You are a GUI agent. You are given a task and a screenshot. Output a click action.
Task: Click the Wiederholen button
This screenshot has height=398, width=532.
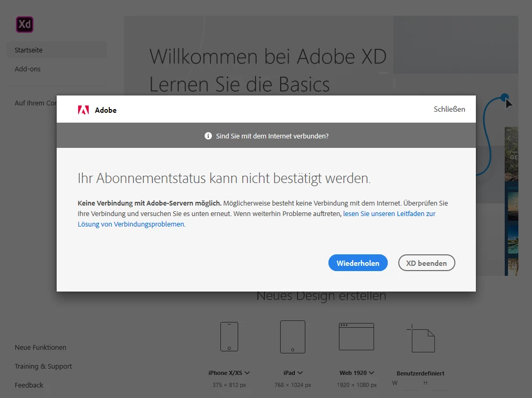tap(358, 263)
